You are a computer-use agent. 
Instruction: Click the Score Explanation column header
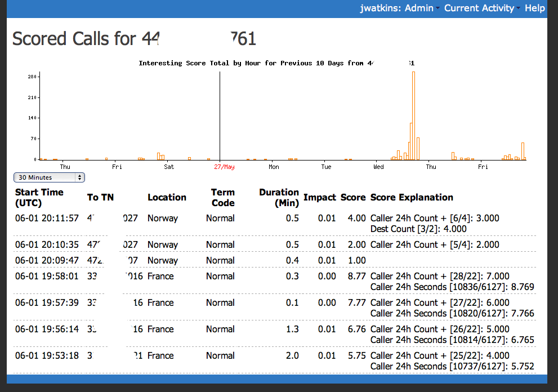[412, 197]
